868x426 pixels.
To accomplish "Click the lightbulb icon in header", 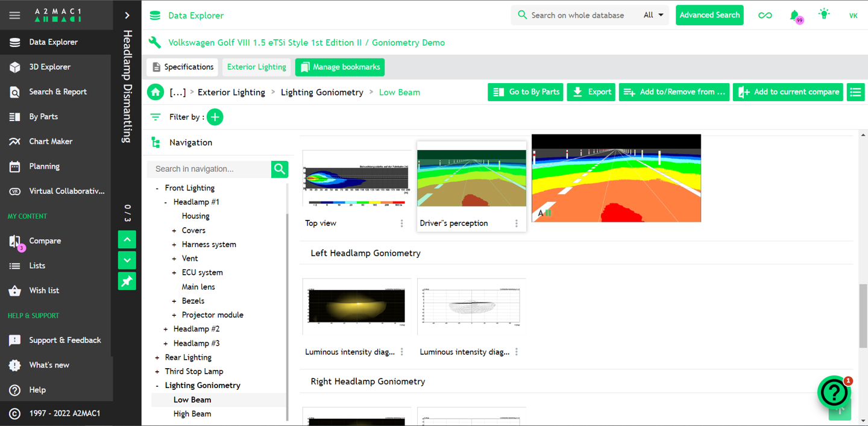I will point(824,14).
